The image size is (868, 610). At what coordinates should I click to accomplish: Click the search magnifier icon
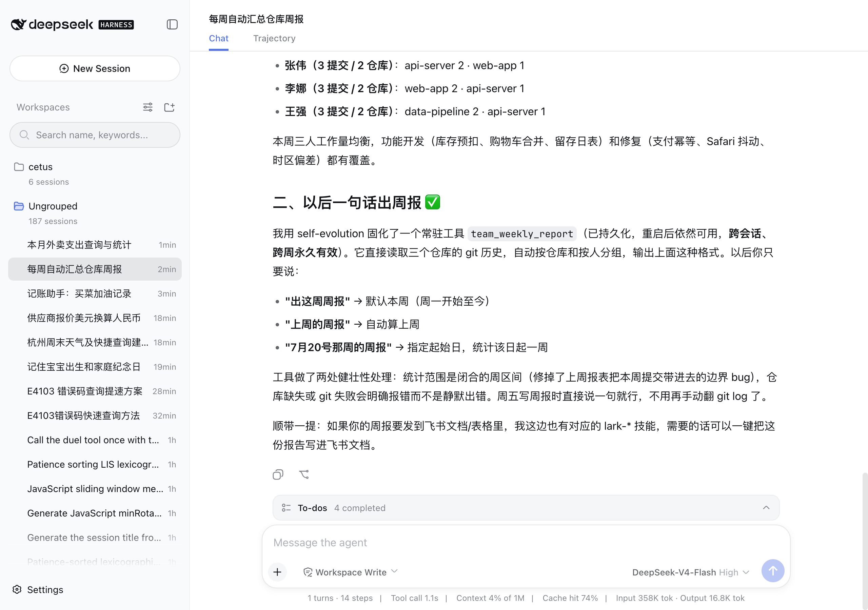click(x=24, y=135)
